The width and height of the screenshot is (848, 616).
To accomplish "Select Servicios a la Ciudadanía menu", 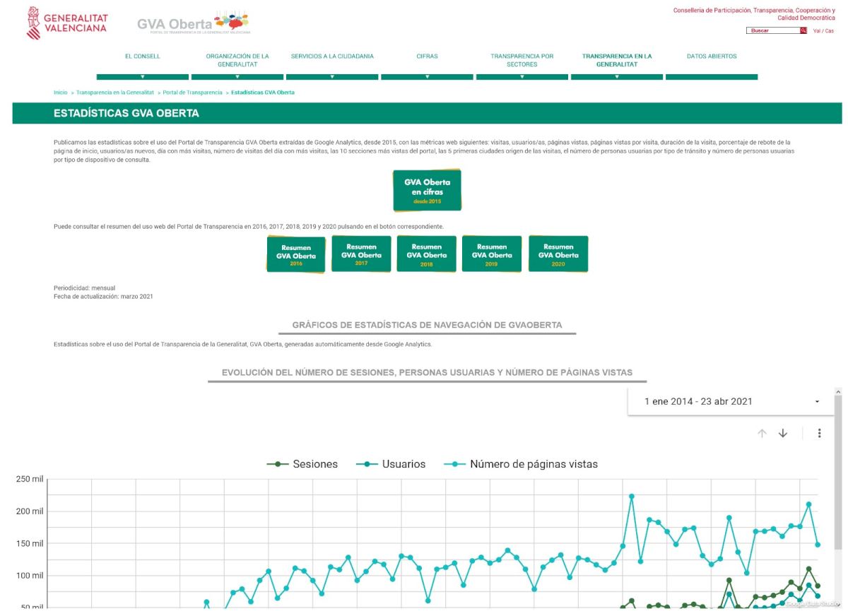I will tap(332, 57).
